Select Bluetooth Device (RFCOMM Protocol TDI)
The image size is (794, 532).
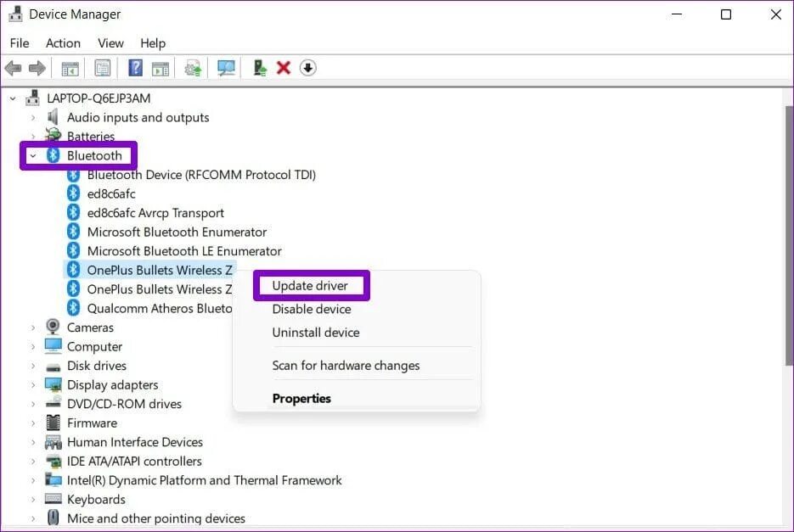pos(201,175)
